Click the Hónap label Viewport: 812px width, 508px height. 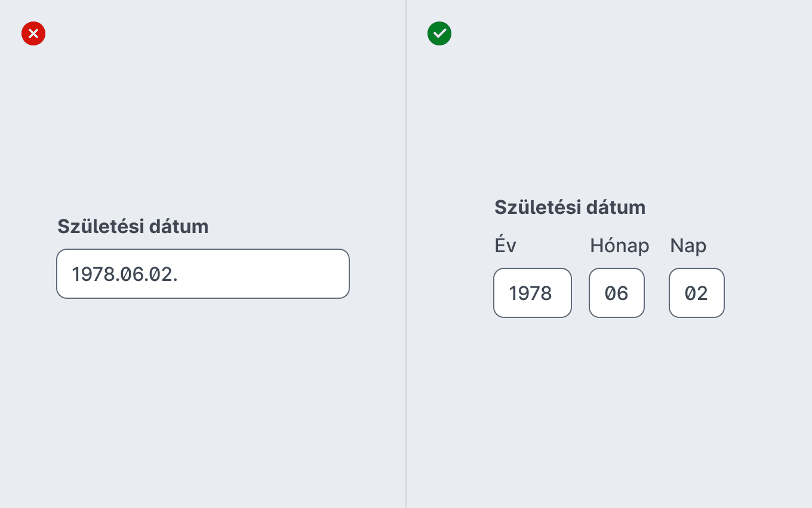pos(620,246)
